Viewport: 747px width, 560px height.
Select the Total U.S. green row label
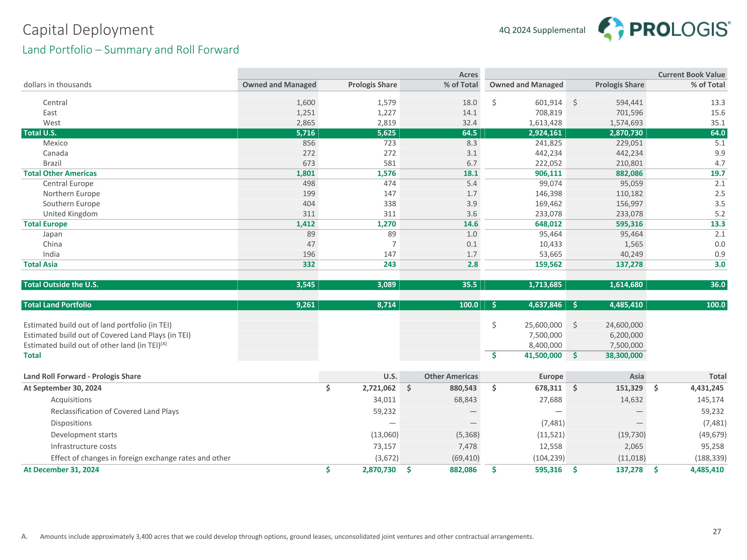[x=40, y=133]
